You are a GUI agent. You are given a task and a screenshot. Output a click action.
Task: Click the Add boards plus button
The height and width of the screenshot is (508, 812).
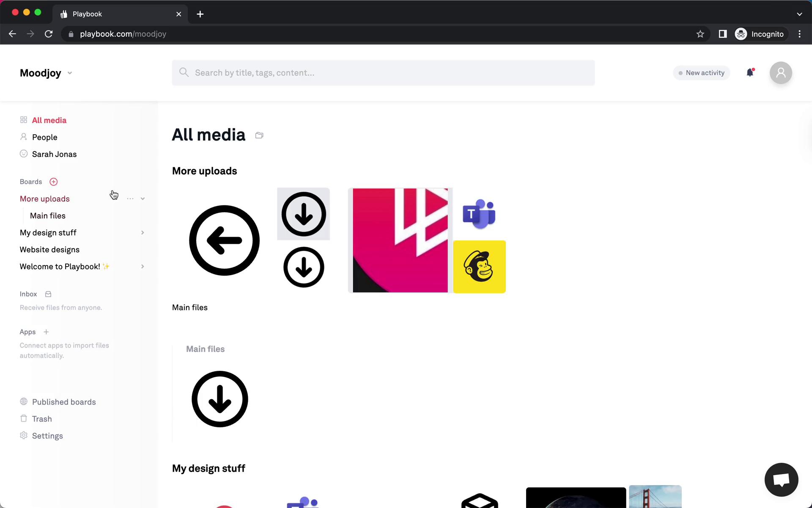pyautogui.click(x=54, y=182)
